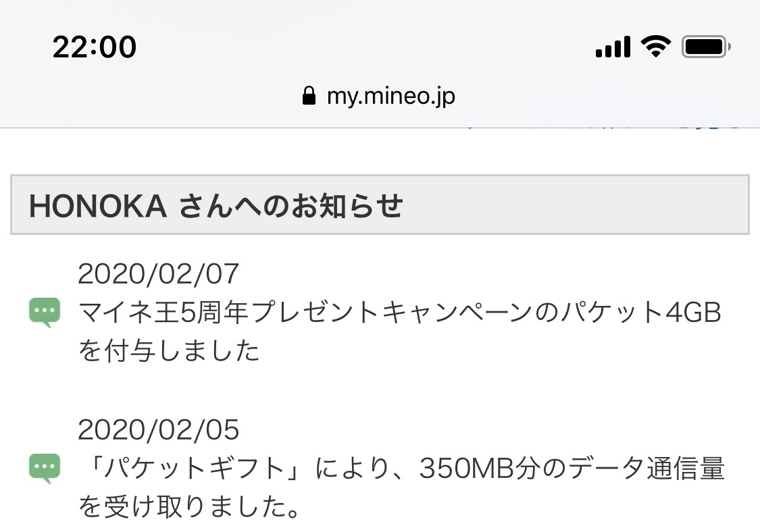
Task: Tap the 22:00 clock in the status bar
Action: click(95, 47)
